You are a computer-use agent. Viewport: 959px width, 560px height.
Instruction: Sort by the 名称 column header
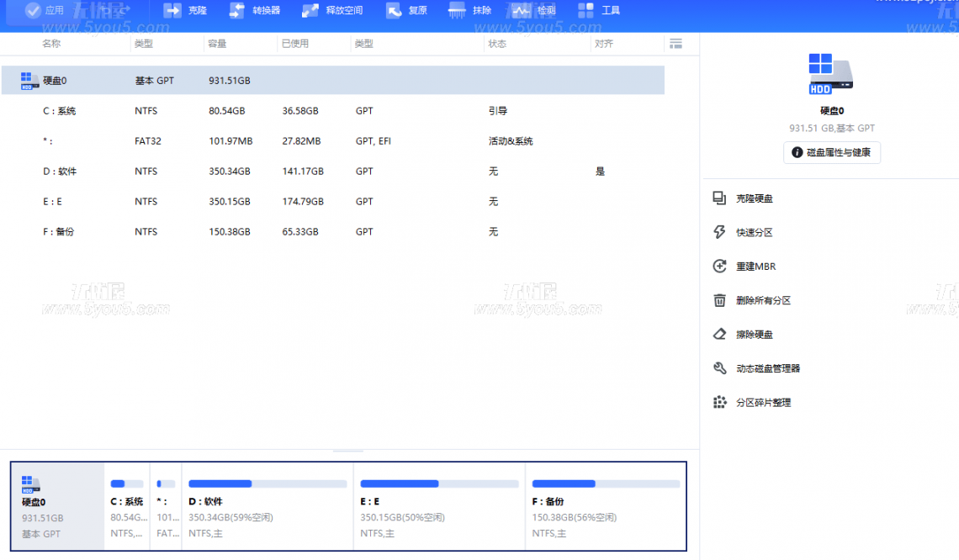tap(51, 44)
